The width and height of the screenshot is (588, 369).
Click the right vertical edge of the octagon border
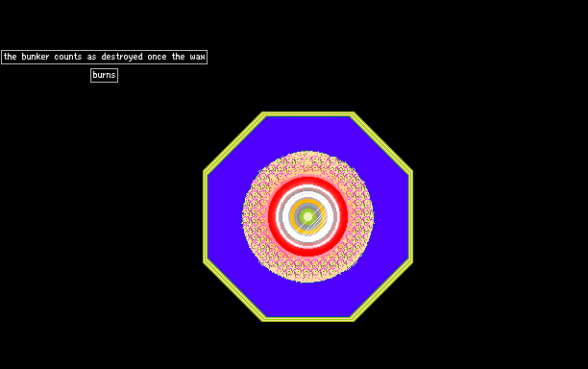(410, 217)
